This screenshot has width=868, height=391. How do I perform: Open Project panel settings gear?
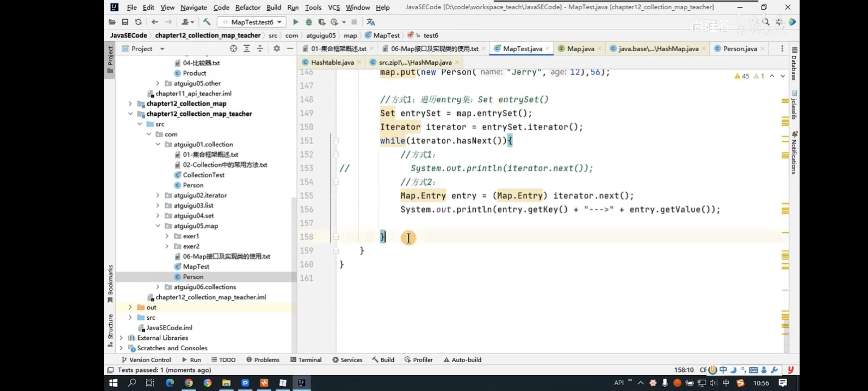point(277,49)
